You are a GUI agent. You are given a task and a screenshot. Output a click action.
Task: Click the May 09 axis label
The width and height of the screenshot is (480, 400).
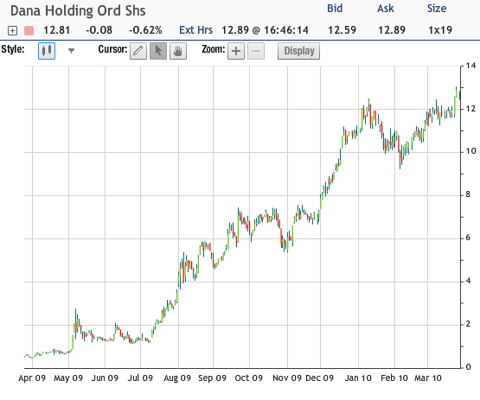[x=68, y=378]
